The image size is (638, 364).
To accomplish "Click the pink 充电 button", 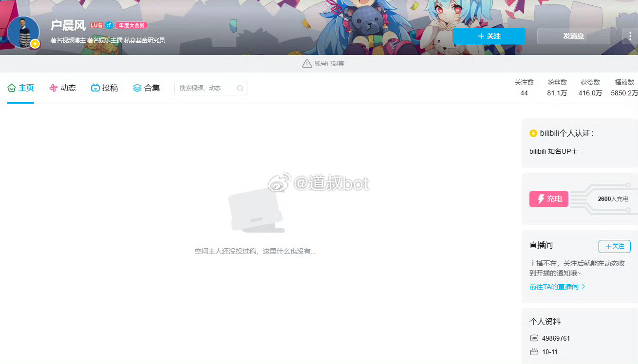I will 549,199.
